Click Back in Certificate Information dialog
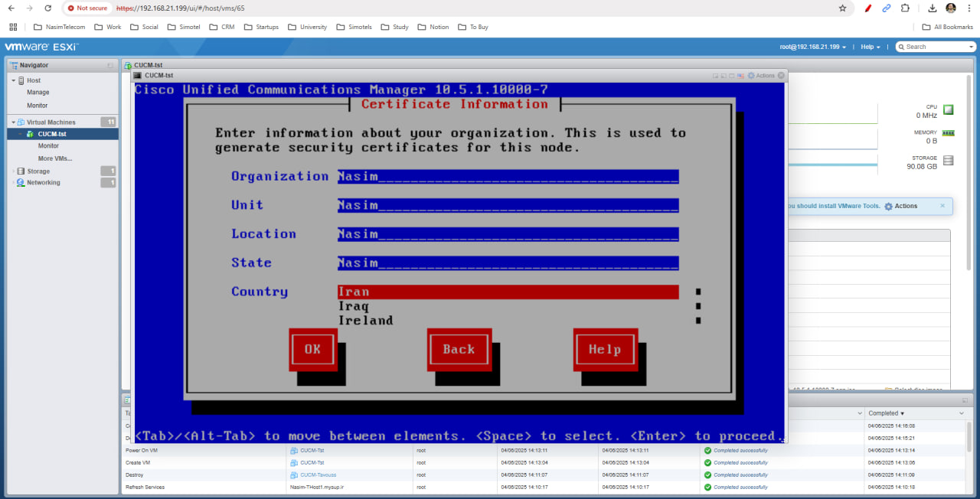Image resolution: width=980 pixels, height=499 pixels. point(459,350)
